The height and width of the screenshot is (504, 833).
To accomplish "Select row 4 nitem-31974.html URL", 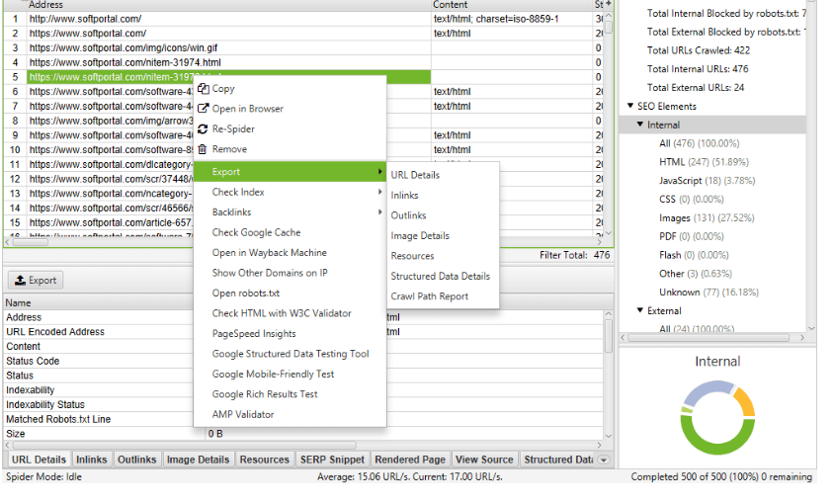I will pos(228,62).
